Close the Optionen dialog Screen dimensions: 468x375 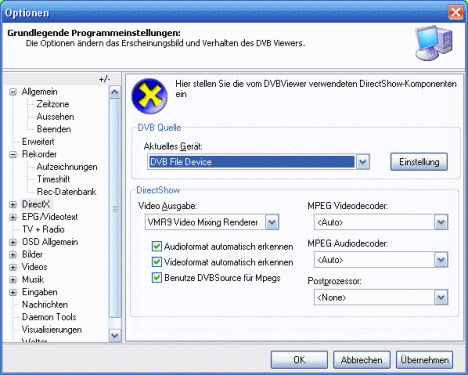coord(455,13)
